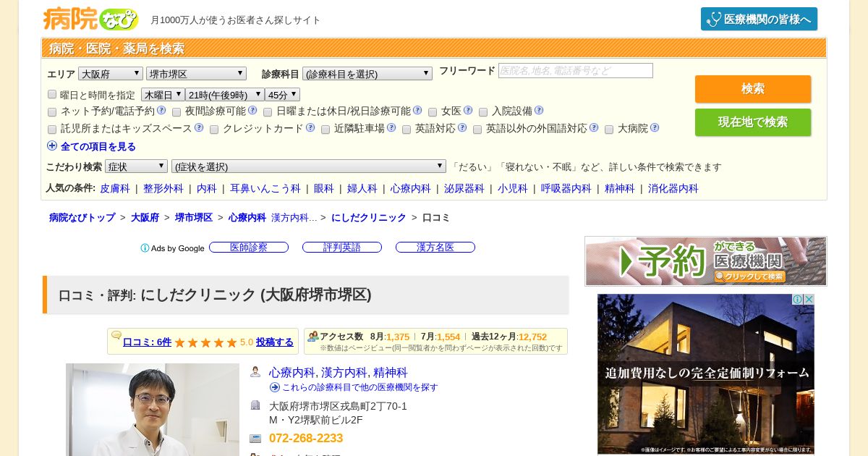This screenshot has width=868, height=456.
Task: Go to 堺市堺区 breadcrumb
Action: tap(194, 217)
